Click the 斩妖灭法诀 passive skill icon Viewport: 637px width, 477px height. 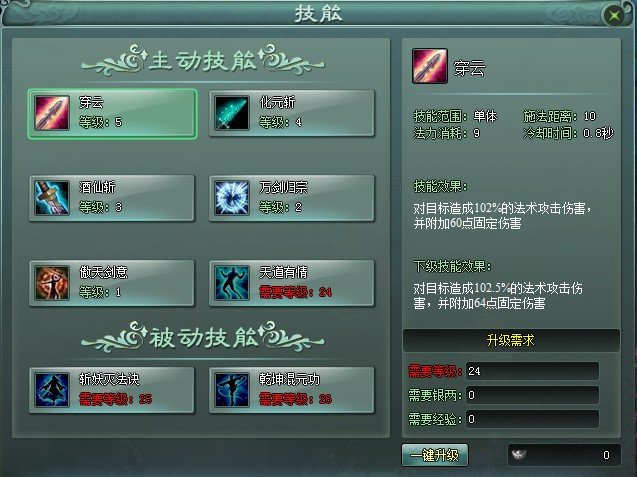point(52,390)
